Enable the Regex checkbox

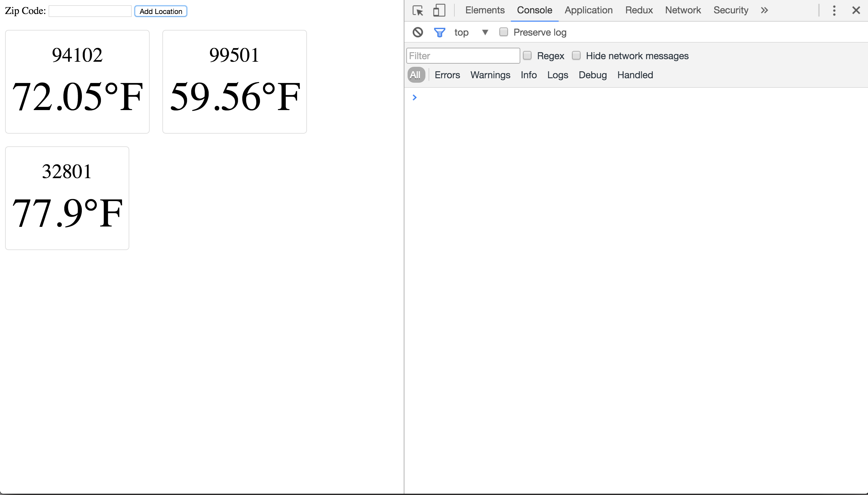coord(527,55)
